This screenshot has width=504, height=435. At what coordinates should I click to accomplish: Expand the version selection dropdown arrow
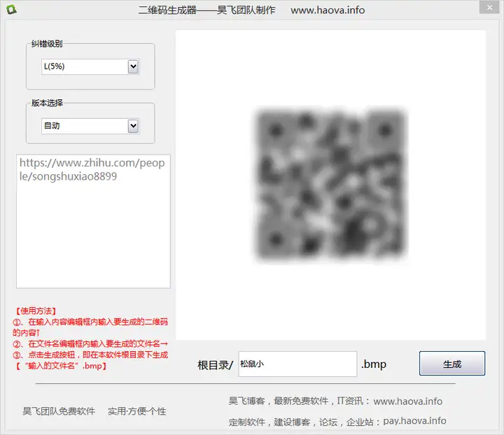pyautogui.click(x=133, y=126)
